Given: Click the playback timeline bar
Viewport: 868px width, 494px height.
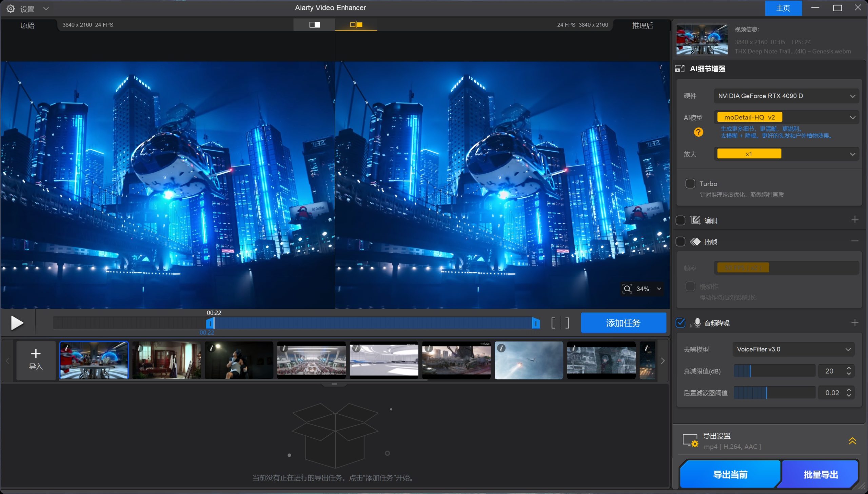Looking at the screenshot, I should click(x=296, y=323).
